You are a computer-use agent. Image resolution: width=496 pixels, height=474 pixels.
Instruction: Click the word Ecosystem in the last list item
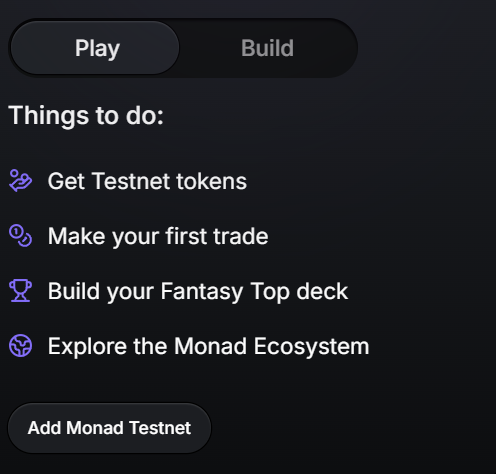click(311, 346)
